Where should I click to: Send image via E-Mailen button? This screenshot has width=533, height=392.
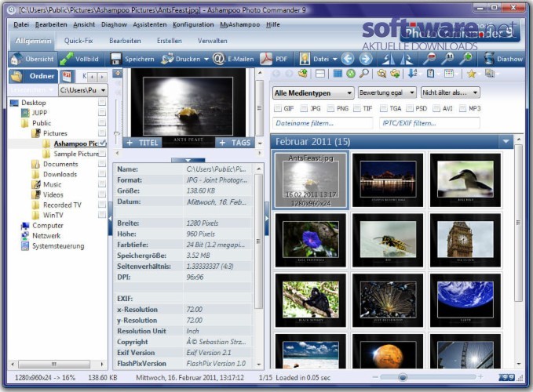tap(233, 59)
